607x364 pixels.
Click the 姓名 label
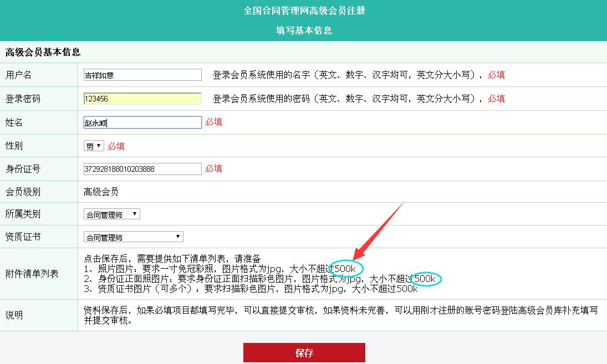(x=14, y=122)
